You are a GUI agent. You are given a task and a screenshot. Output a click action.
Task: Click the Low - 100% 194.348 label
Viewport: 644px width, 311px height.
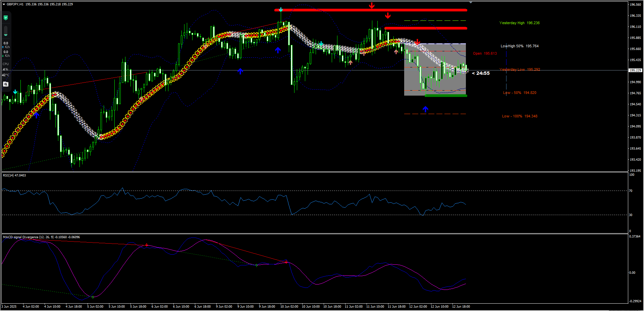pyautogui.click(x=520, y=116)
